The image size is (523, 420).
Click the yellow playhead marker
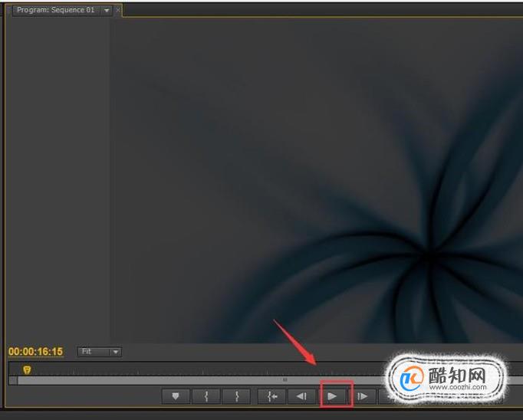point(27,369)
